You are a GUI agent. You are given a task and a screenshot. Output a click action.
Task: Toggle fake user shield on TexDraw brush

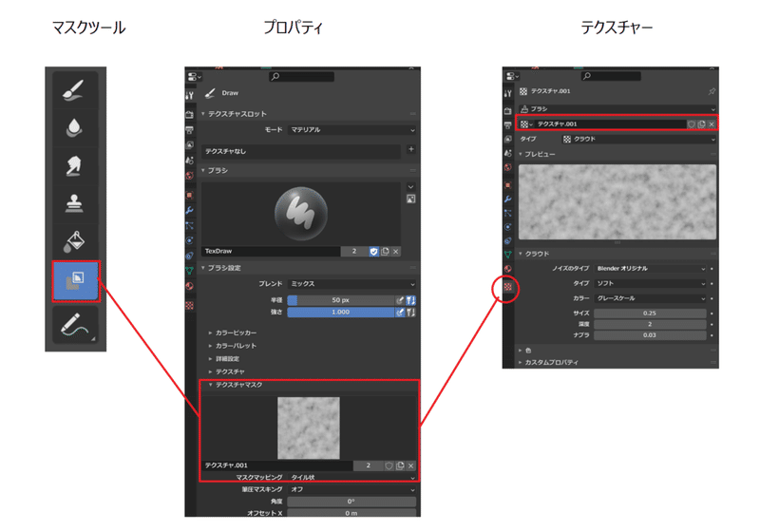373,252
